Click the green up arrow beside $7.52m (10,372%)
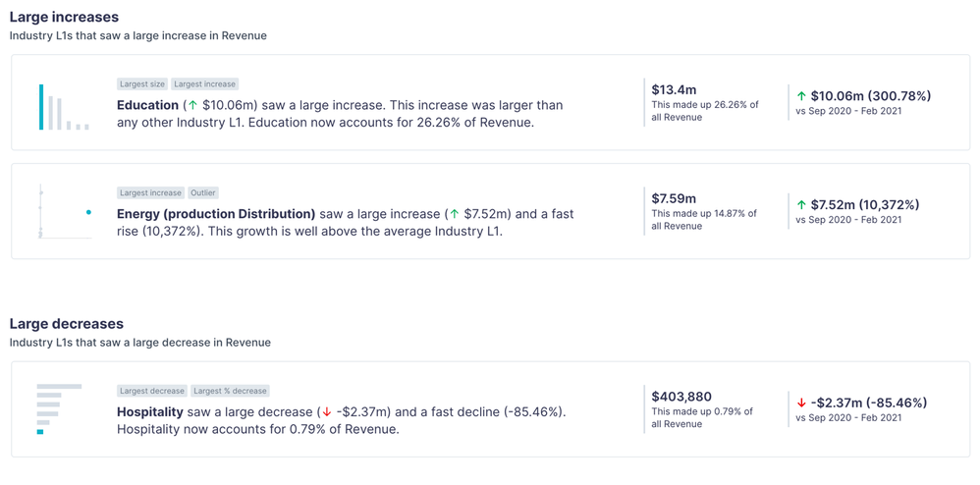The width and height of the screenshot is (980, 485). pos(801,205)
